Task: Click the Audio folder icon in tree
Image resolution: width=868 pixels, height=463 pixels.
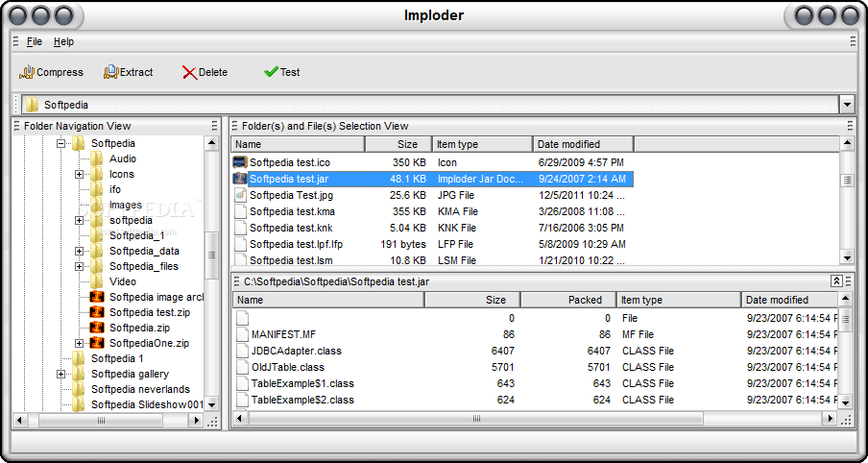Action: click(97, 158)
